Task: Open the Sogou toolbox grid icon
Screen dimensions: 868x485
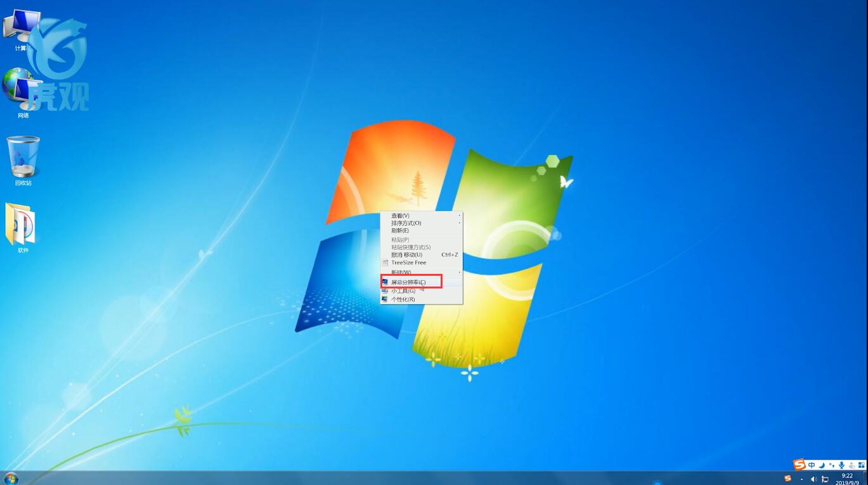Action: 861,465
